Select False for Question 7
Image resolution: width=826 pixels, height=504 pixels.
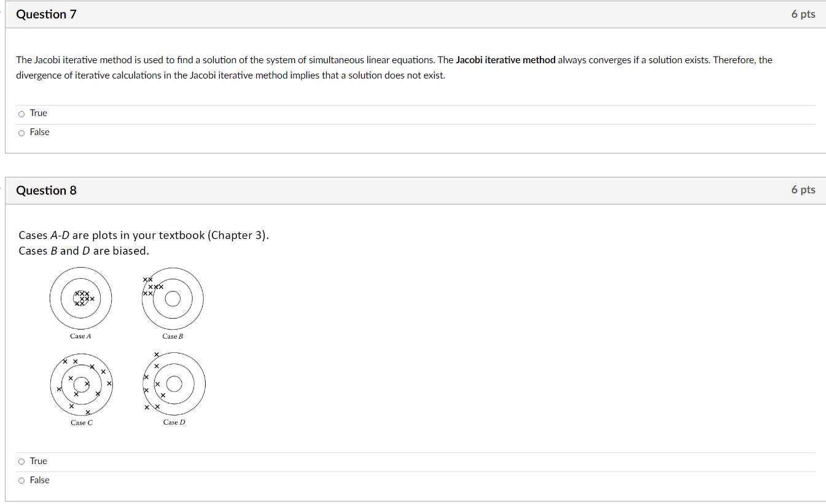[21, 133]
